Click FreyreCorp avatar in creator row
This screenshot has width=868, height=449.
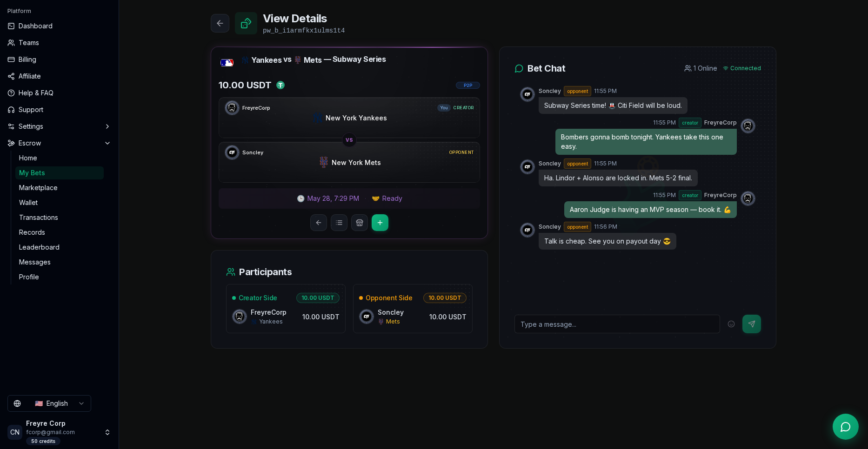pos(232,108)
